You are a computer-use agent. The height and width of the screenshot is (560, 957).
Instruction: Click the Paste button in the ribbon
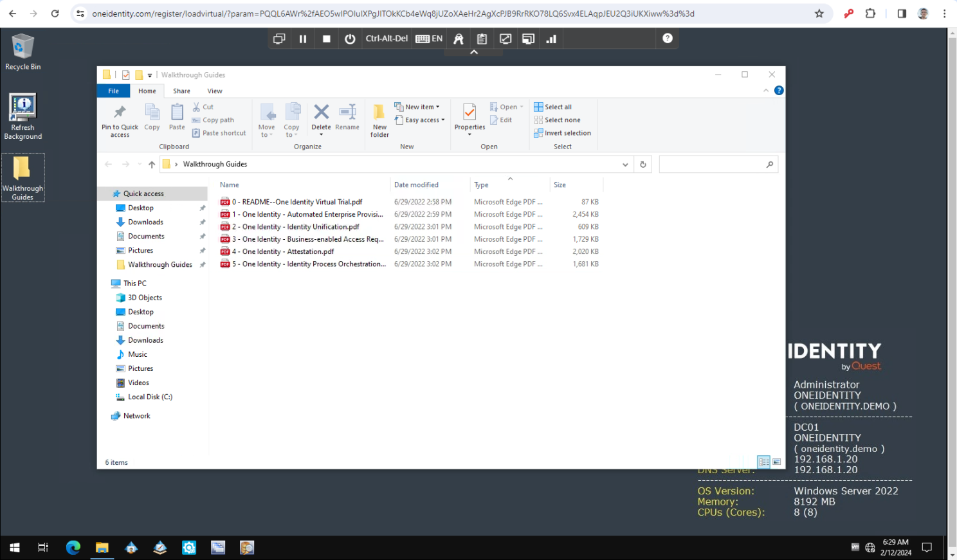click(177, 117)
